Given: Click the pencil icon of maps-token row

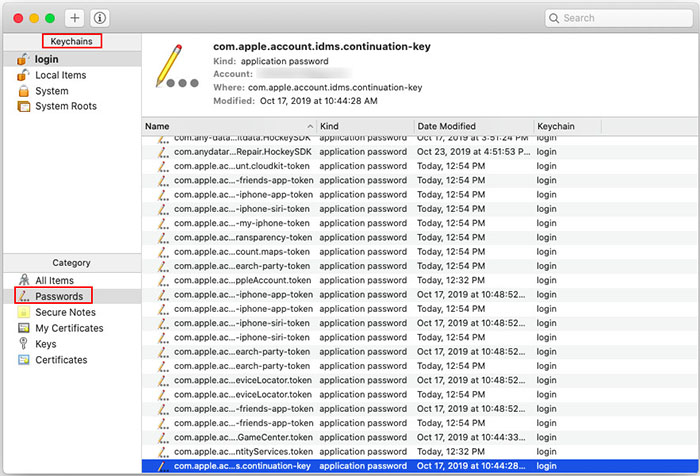Looking at the screenshot, I should tap(163, 252).
